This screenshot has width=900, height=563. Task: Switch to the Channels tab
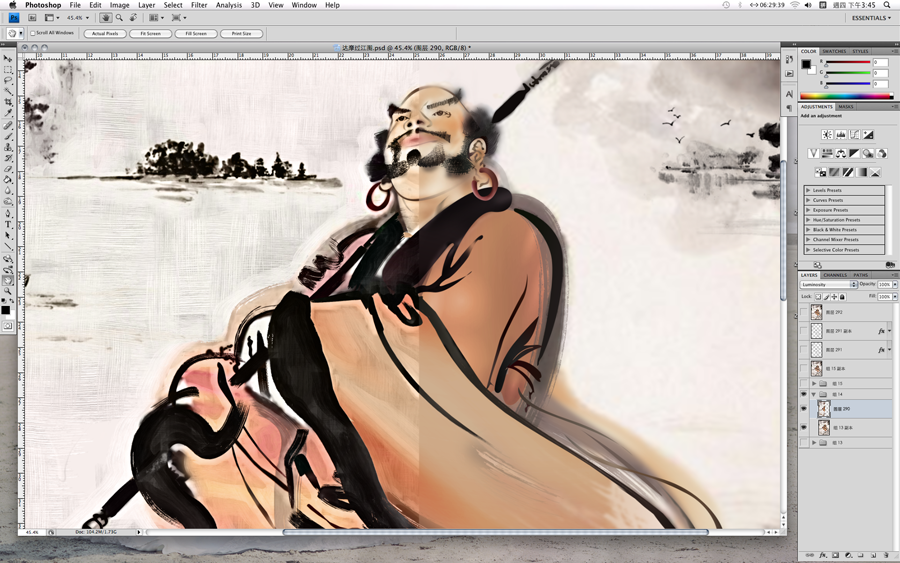coord(835,275)
